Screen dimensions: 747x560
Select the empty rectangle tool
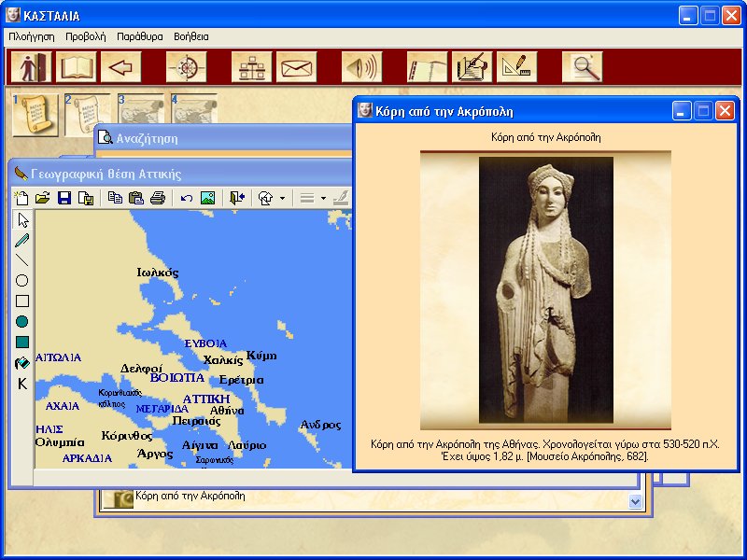pos(22,301)
